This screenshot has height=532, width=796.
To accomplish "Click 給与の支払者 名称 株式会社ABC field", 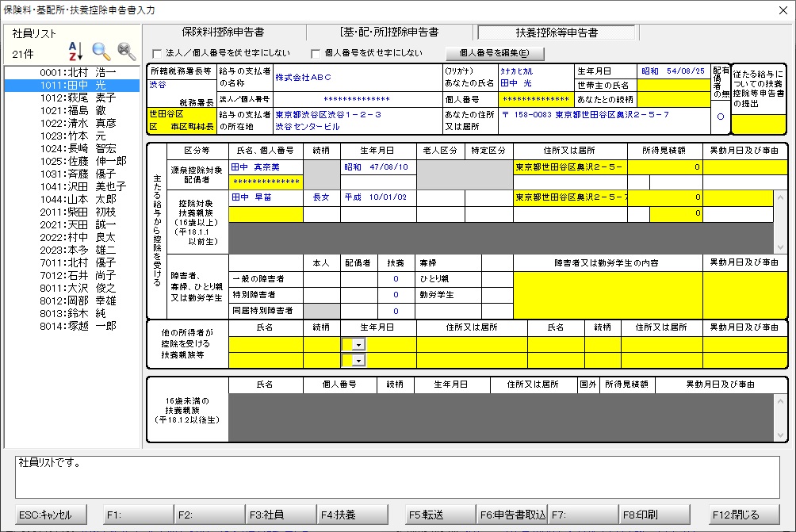I will pyautogui.click(x=358, y=78).
